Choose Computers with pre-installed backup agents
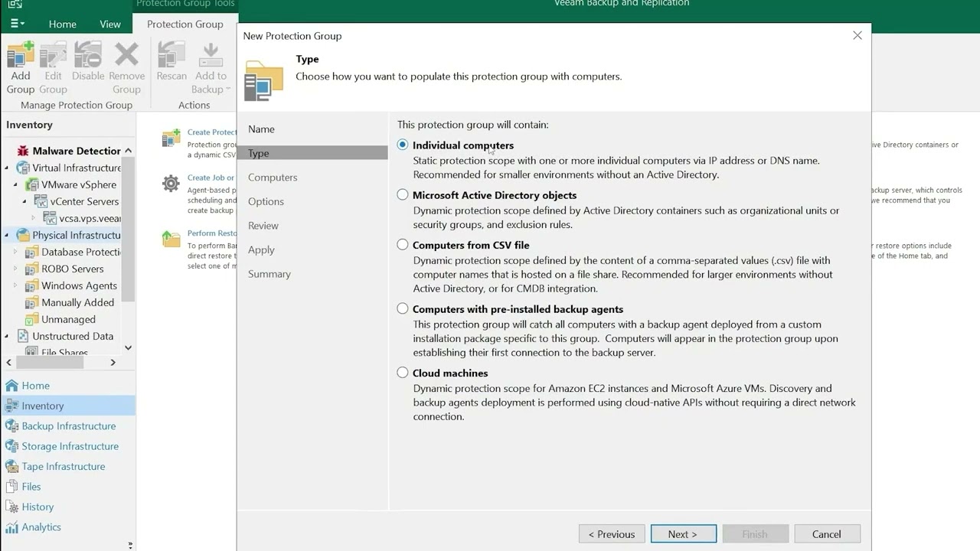980x551 pixels. 403,308
